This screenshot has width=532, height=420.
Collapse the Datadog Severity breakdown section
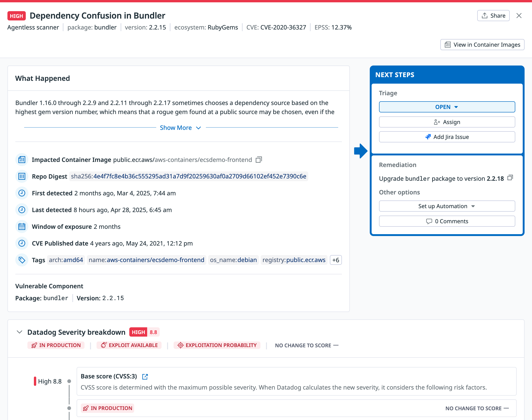(20, 332)
